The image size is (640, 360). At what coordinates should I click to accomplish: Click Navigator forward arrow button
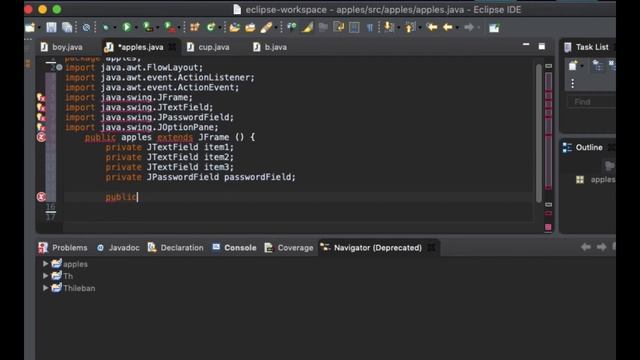tap(601, 247)
